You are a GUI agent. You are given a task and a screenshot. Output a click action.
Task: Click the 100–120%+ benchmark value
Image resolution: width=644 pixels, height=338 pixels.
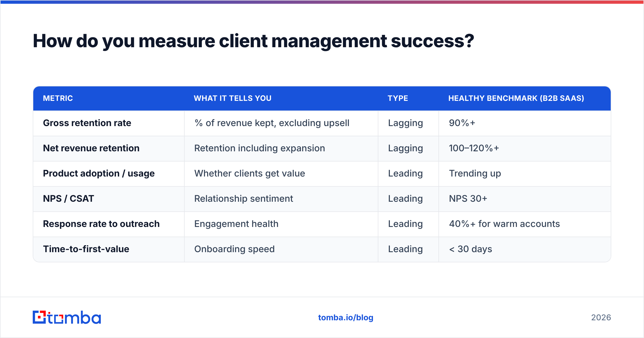click(x=474, y=148)
